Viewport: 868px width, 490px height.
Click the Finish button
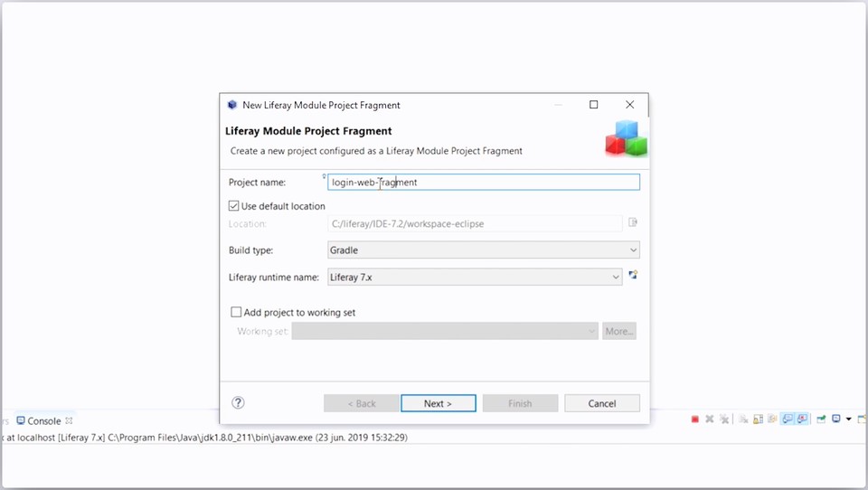coord(520,403)
